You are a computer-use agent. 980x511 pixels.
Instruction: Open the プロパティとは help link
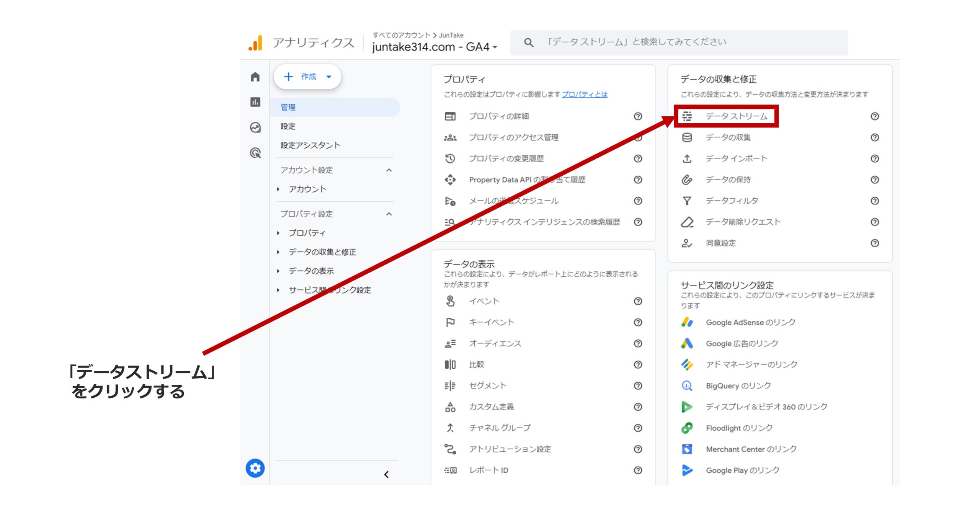point(585,95)
